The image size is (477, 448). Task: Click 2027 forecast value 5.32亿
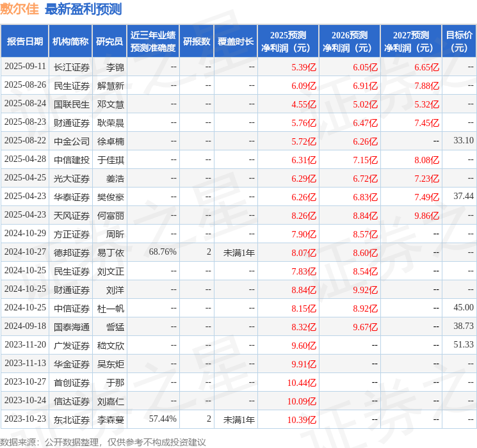[x=426, y=104]
